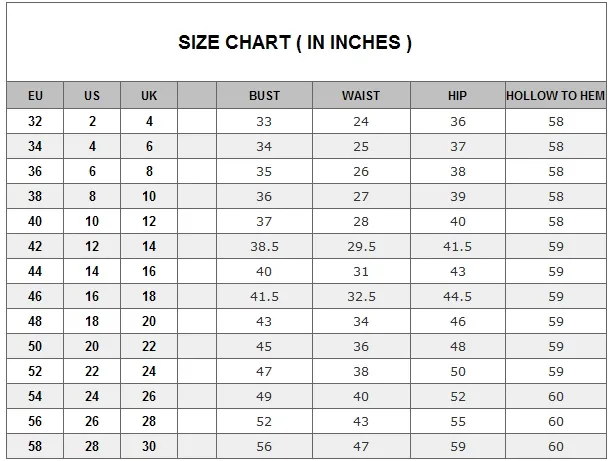The image size is (615, 461).
Task: Select the EU column header
Action: tap(35, 95)
